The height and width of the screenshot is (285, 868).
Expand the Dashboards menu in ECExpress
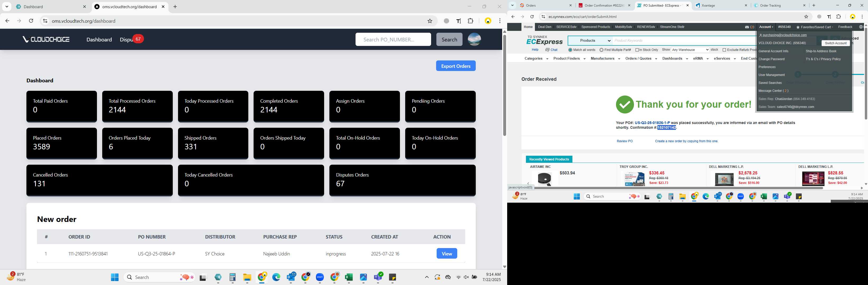[675, 59]
